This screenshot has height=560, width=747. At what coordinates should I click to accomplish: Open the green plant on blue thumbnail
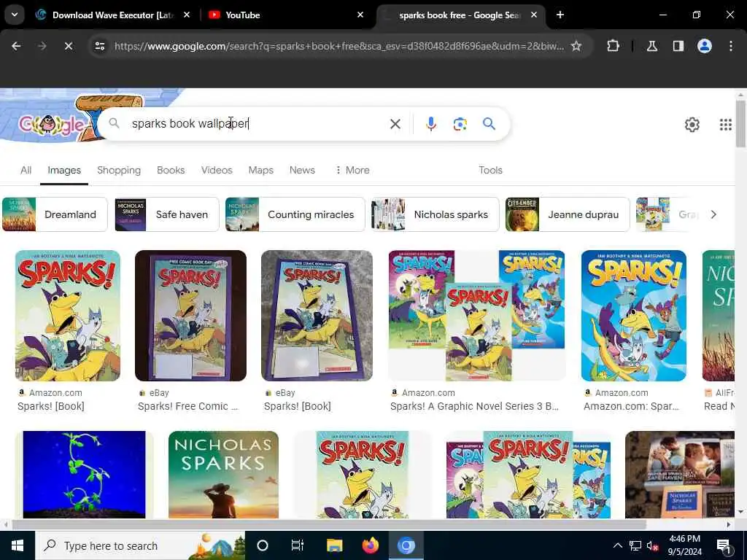pos(85,474)
